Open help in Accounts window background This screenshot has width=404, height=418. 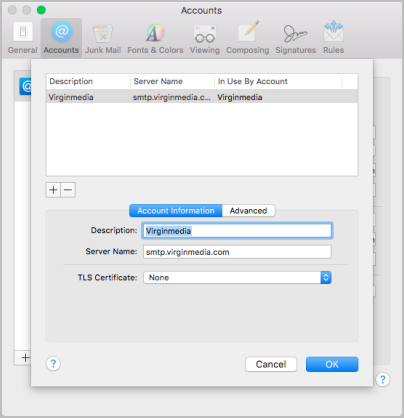pos(383,379)
